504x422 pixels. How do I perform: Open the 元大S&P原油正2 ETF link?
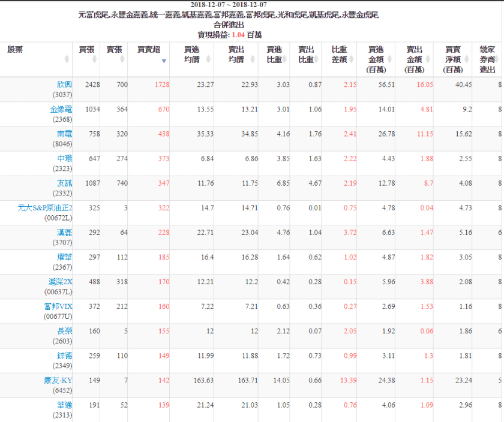(x=46, y=207)
